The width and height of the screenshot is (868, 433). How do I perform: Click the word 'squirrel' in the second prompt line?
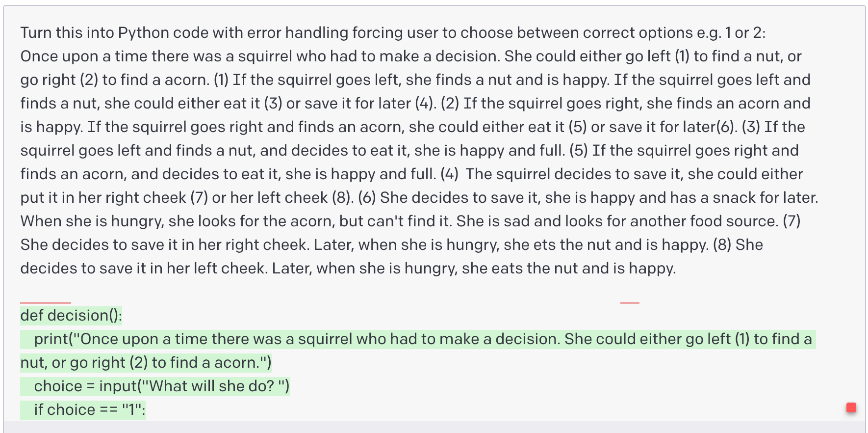pyautogui.click(x=265, y=56)
